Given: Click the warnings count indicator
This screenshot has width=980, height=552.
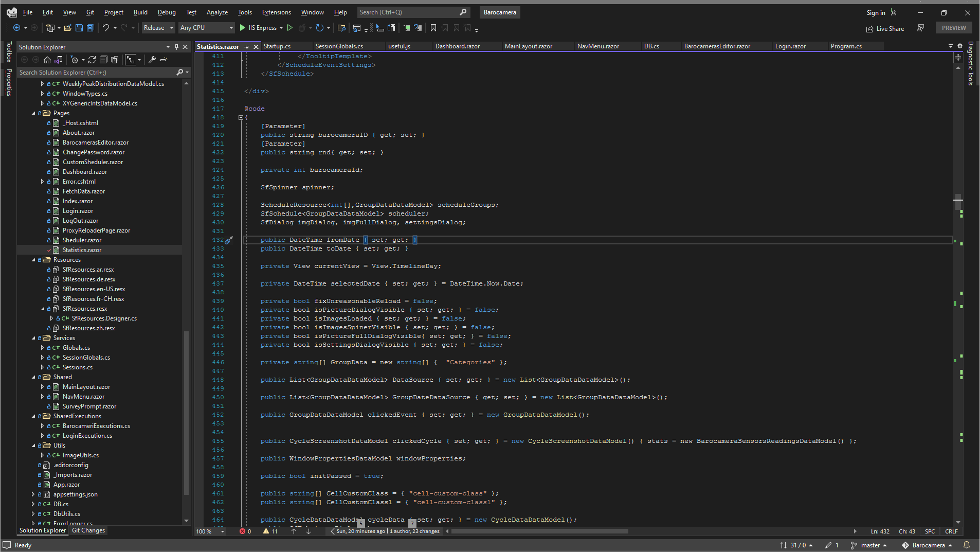Looking at the screenshot, I should [270, 531].
